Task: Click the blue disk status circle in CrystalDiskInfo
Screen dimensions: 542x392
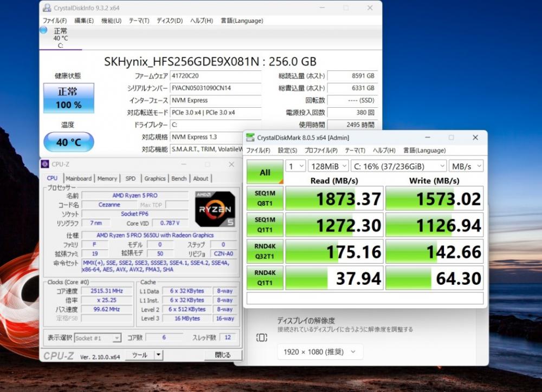Action: (x=43, y=30)
